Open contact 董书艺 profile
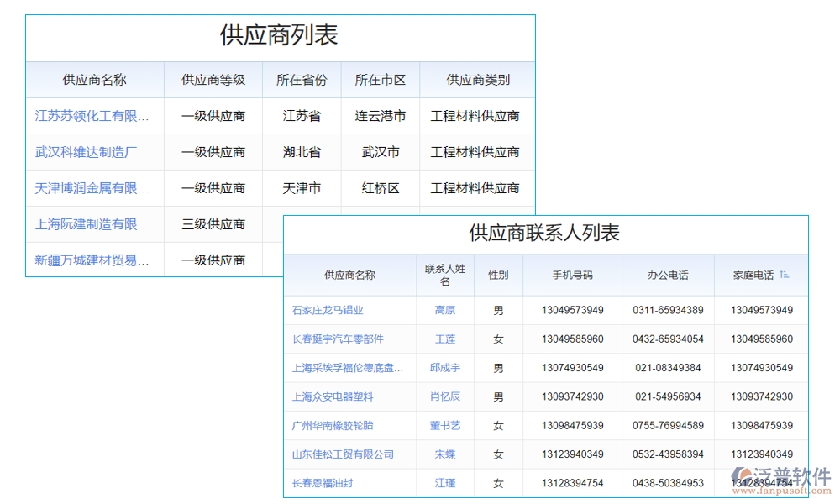840x504 pixels. [445, 426]
